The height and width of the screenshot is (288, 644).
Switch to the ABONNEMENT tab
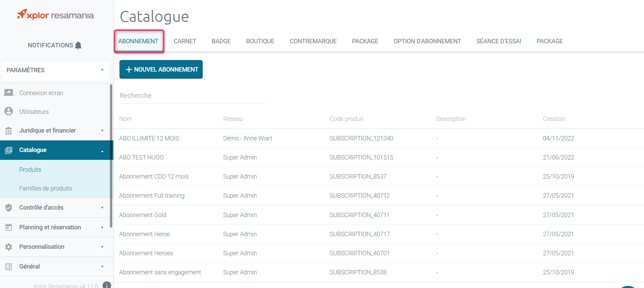tap(138, 41)
